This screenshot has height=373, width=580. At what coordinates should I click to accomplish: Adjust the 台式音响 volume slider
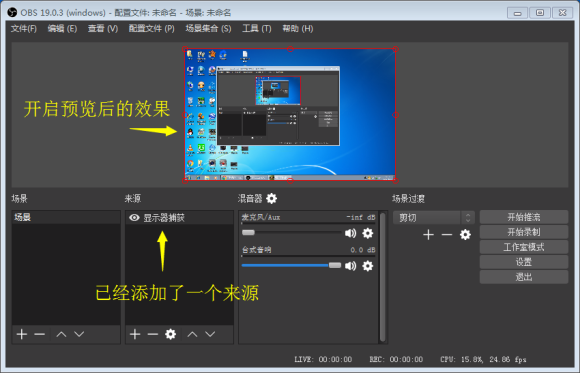pos(292,265)
